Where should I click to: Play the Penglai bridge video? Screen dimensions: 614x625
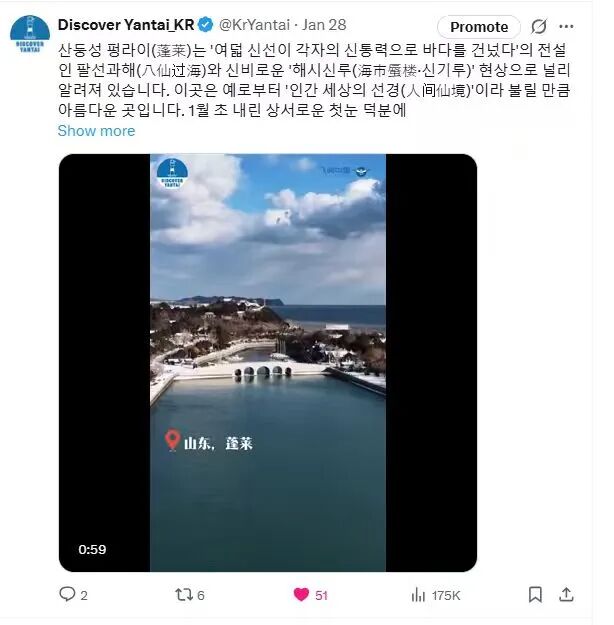[x=268, y=363]
